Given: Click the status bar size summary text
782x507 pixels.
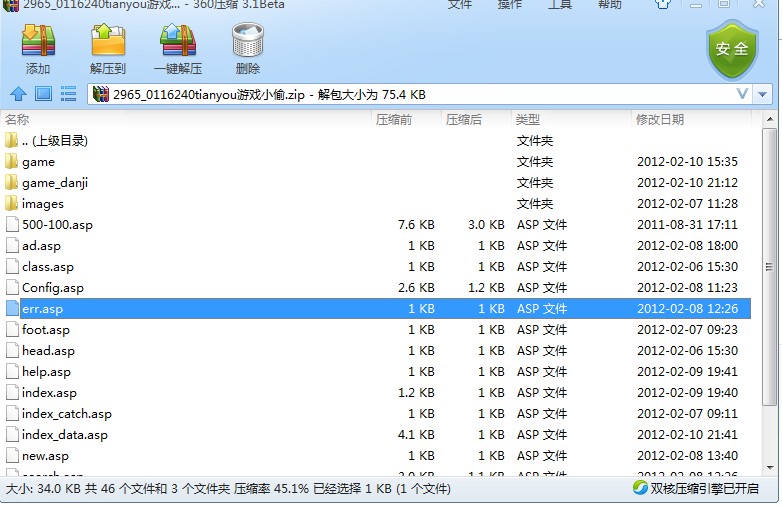Looking at the screenshot, I should point(228,488).
